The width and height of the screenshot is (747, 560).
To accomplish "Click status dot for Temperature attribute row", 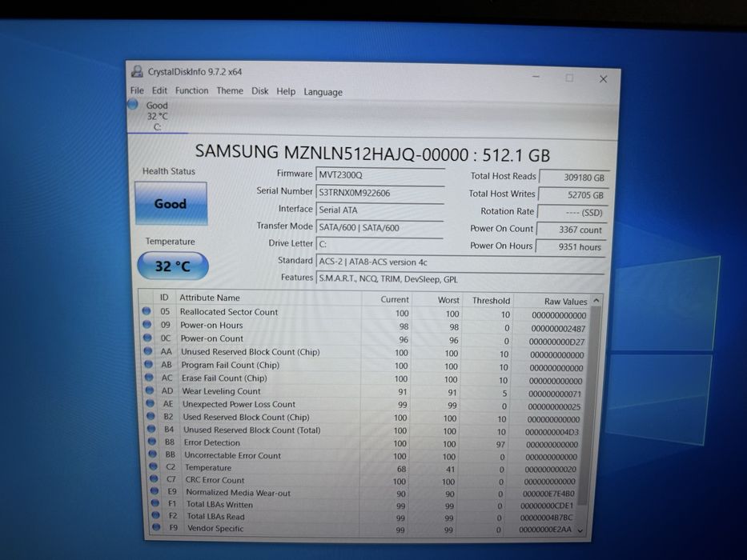I will point(153,466).
